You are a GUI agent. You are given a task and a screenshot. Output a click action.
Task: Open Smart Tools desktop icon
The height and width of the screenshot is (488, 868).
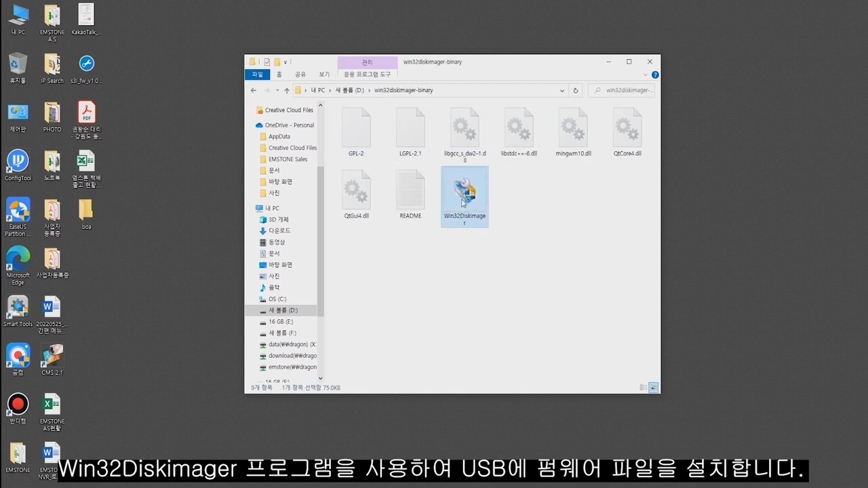18,312
